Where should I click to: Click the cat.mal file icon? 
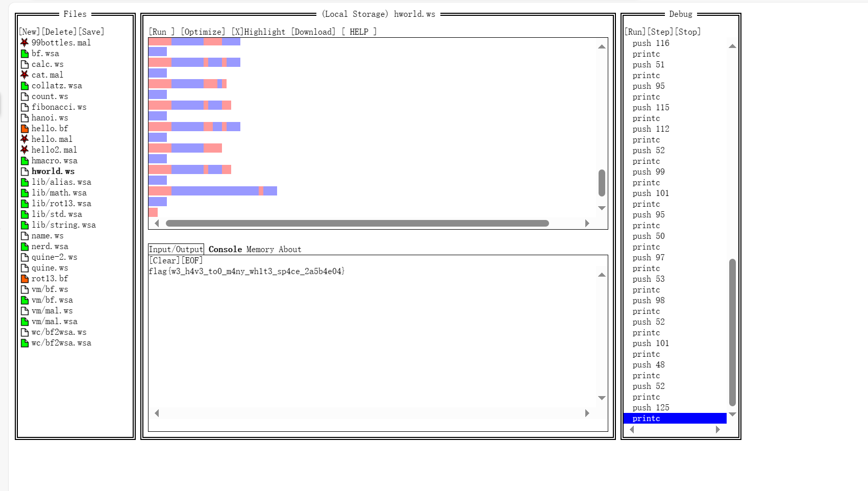24,75
